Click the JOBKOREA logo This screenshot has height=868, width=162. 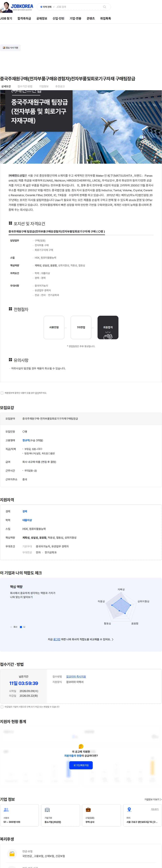coord(22,6)
